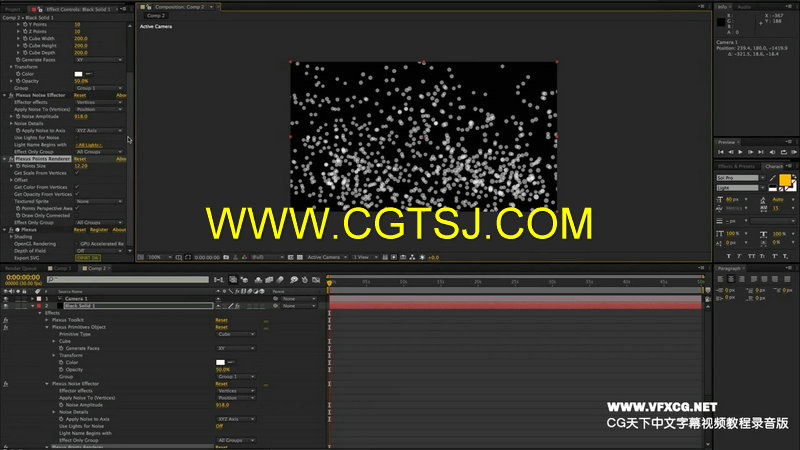800x450 pixels.
Task: Open the orange fill color swatch
Action: click(785, 179)
